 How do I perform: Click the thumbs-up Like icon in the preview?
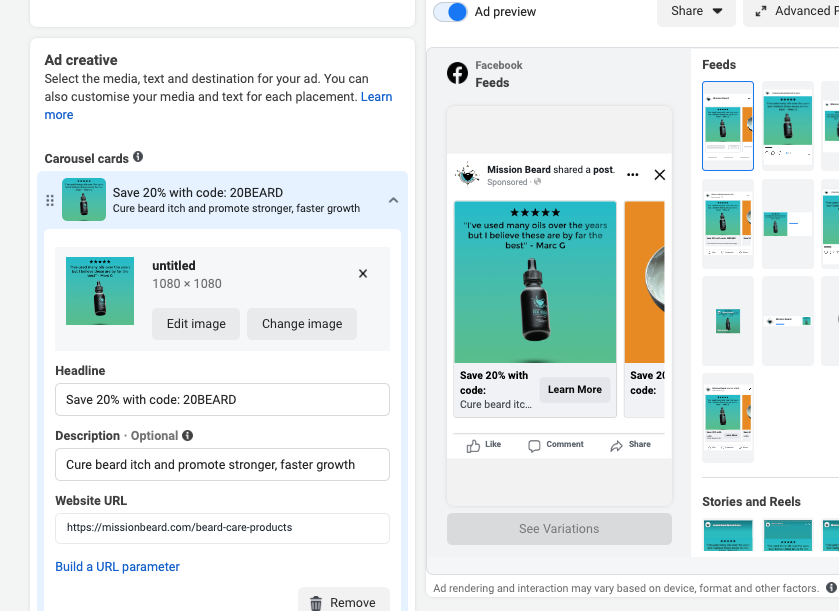tap(473, 446)
